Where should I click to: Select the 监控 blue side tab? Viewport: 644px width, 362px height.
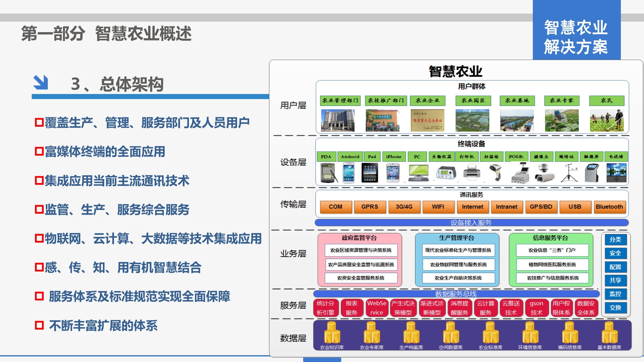pyautogui.click(x=615, y=294)
